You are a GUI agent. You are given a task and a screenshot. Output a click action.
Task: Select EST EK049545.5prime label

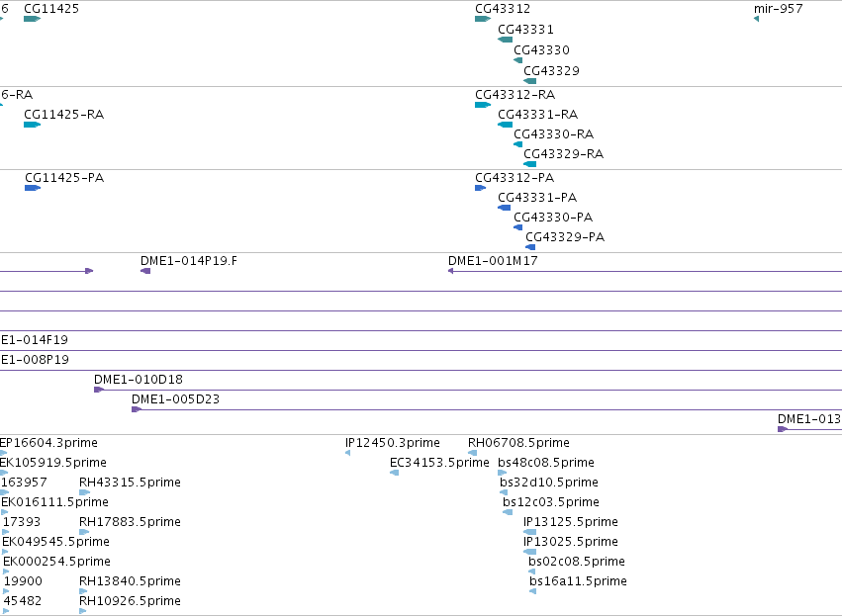point(55,542)
